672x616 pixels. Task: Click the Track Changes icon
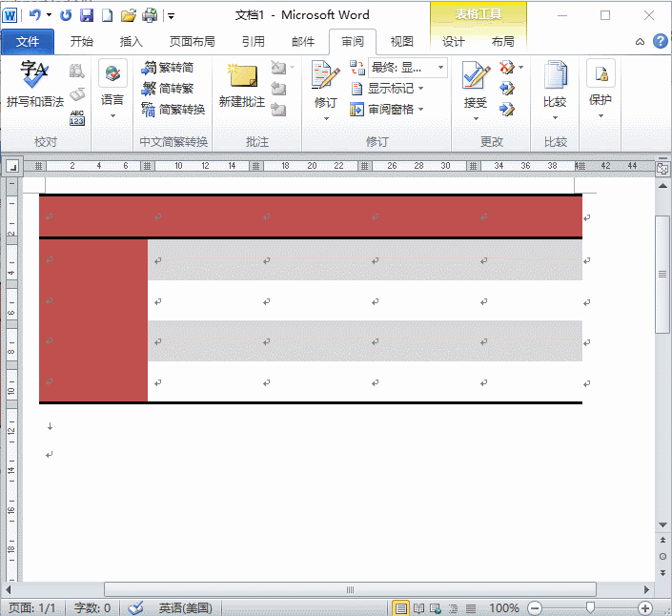[325, 85]
